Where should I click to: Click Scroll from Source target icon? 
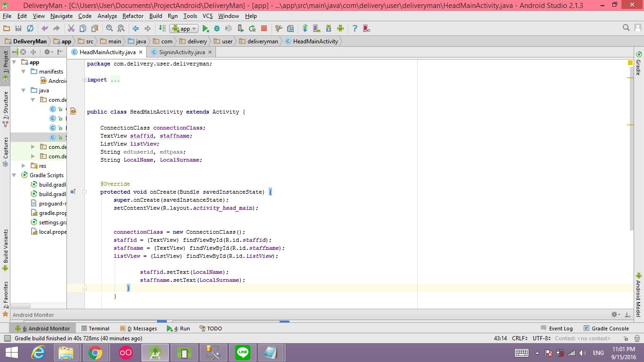tap(23, 52)
